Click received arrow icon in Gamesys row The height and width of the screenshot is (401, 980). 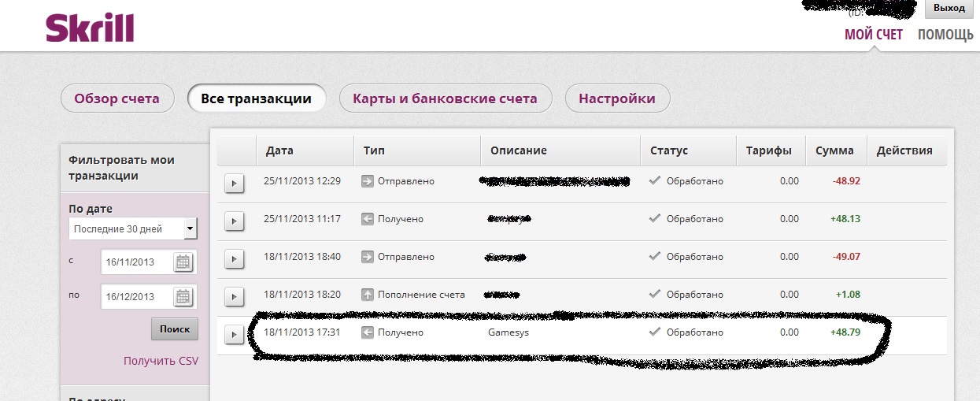click(367, 332)
